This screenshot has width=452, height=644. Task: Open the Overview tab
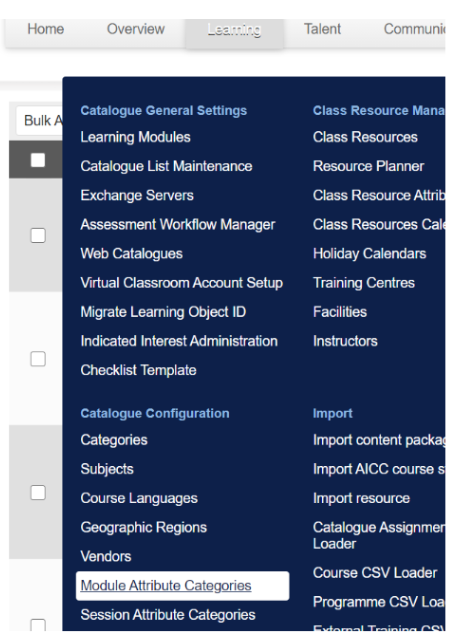click(x=135, y=29)
